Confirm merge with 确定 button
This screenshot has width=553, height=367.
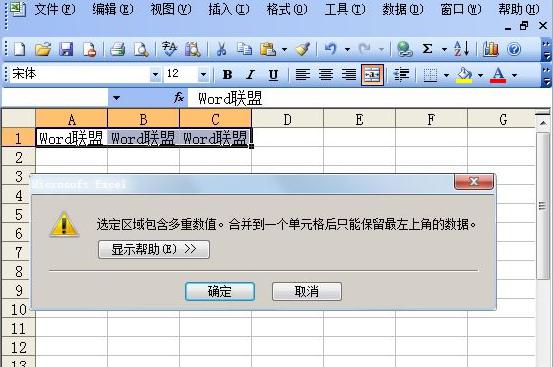pos(220,292)
